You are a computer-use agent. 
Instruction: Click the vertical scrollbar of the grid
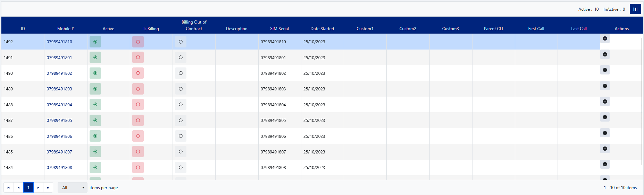tap(642, 104)
